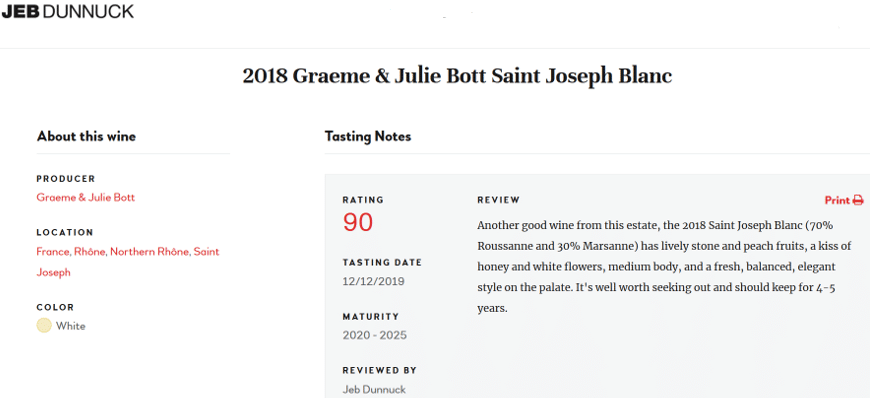Click the red Print link text

coord(837,200)
